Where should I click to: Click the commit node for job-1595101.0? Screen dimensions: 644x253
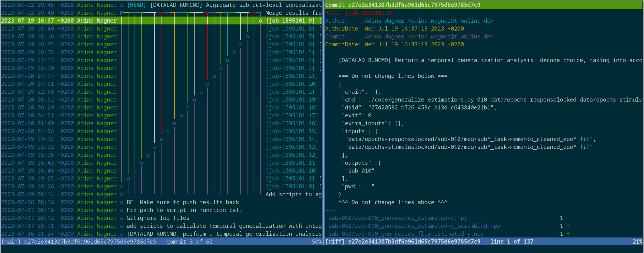(x=122, y=187)
